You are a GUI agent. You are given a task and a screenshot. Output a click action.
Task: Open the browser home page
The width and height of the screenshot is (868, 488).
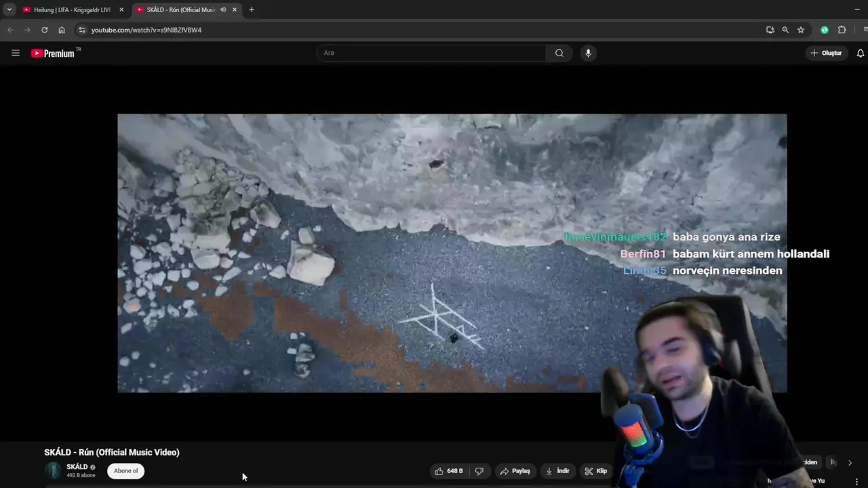(x=62, y=30)
